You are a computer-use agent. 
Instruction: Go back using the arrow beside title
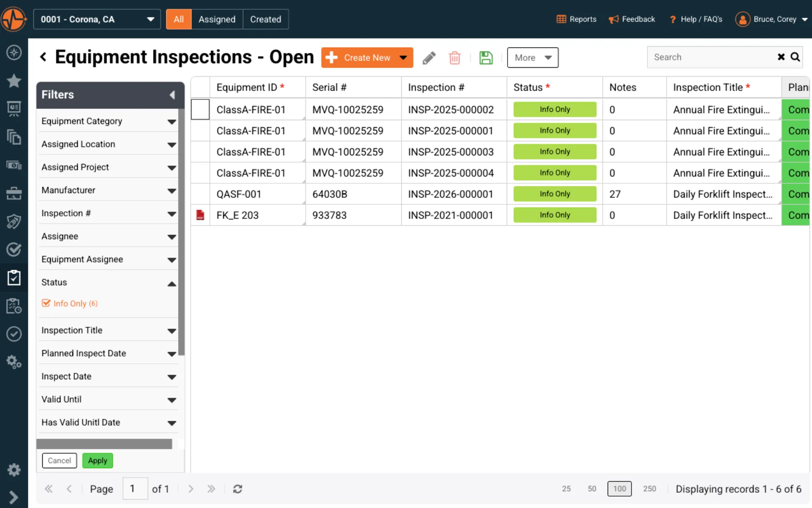pyautogui.click(x=43, y=57)
